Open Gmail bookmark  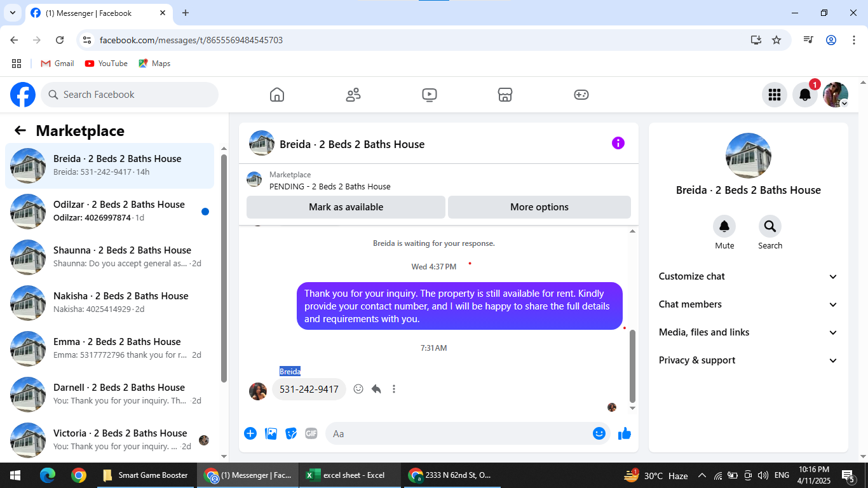[x=57, y=64]
